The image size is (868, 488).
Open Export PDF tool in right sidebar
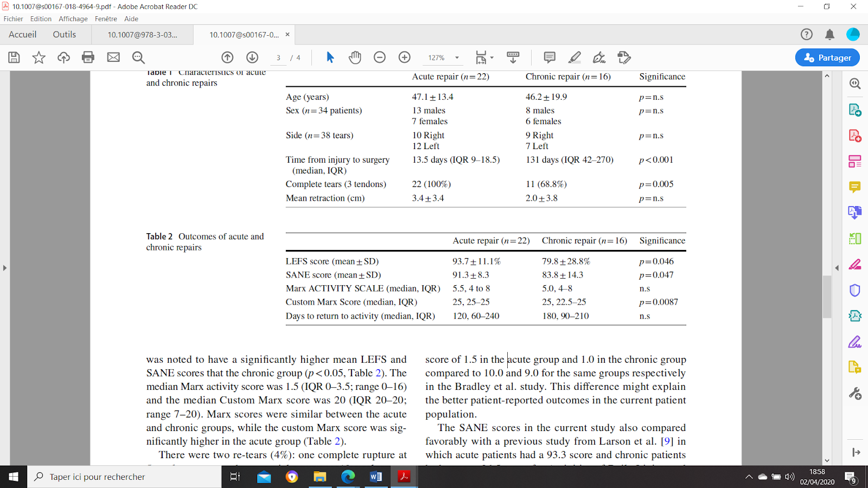[855, 110]
